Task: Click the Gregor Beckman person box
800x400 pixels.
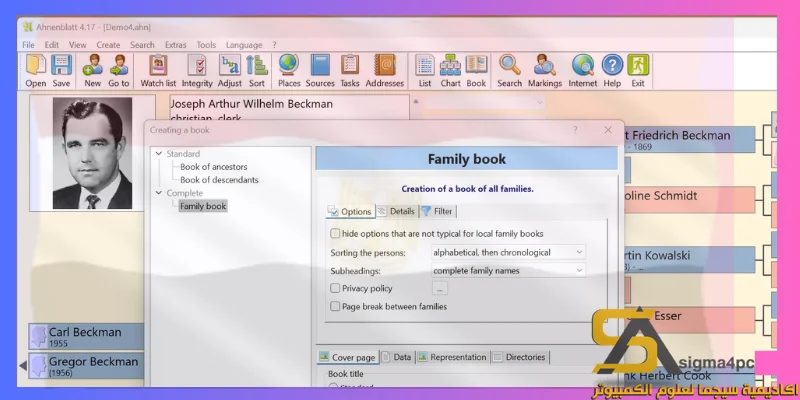Action: [86, 366]
